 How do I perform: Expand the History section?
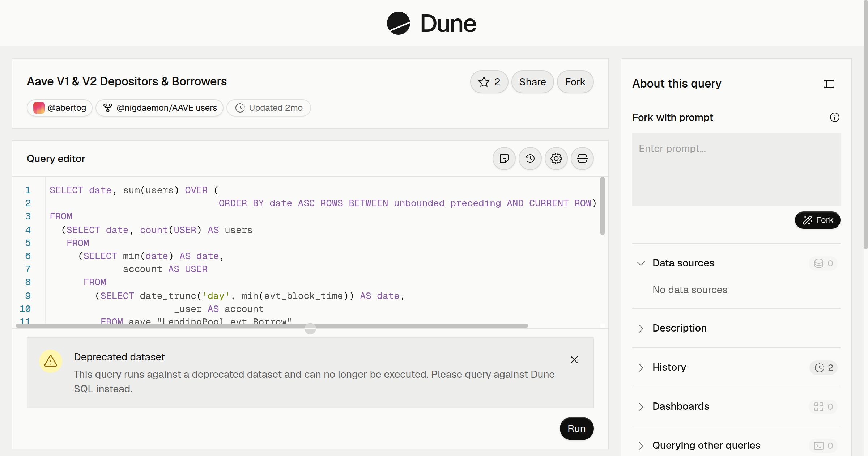736,367
